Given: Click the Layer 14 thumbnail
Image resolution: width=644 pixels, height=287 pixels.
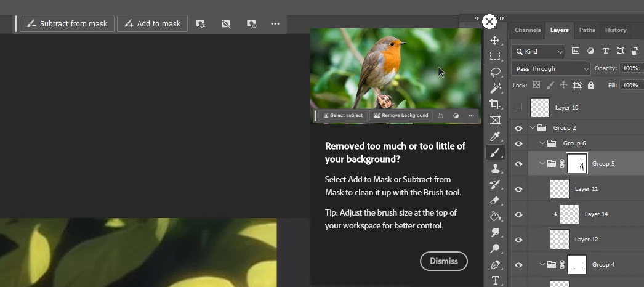Looking at the screenshot, I should 570,214.
